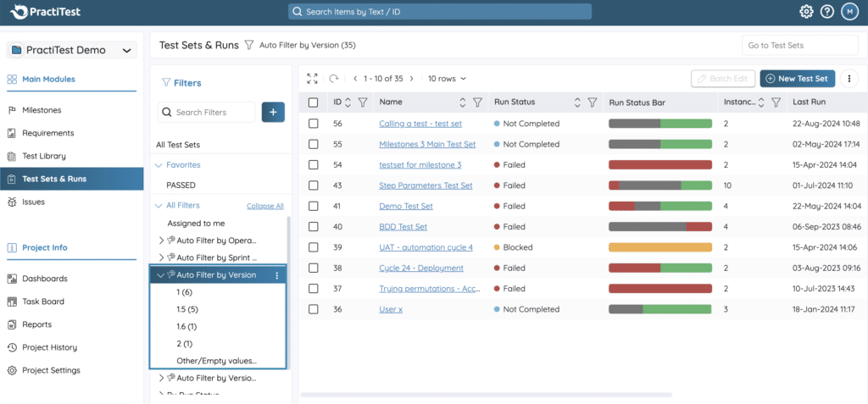Click run status bar of UAT automation cycle 4
The height and width of the screenshot is (404, 868).
click(659, 247)
